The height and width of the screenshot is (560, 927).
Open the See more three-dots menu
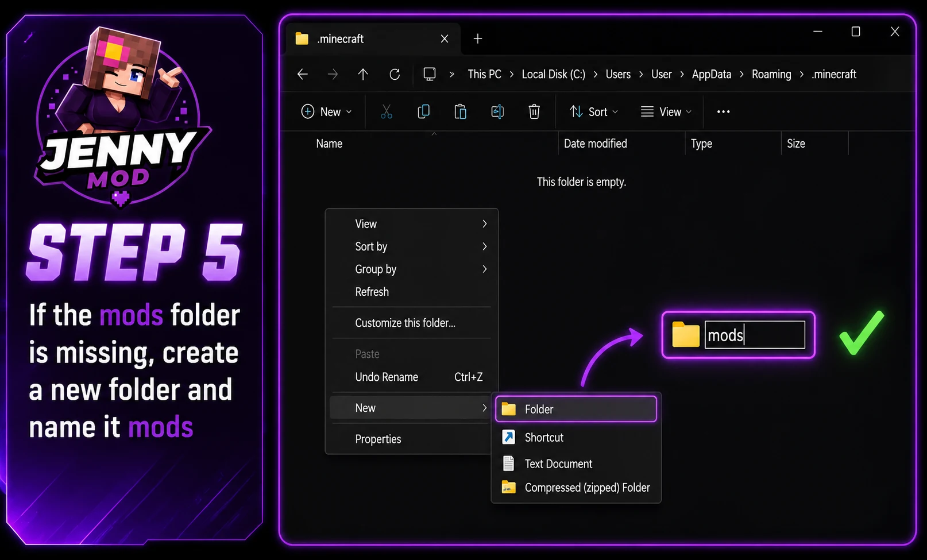tap(724, 112)
